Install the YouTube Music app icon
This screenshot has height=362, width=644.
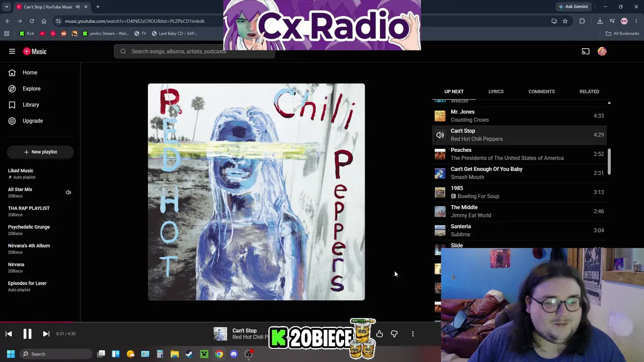coord(554,21)
